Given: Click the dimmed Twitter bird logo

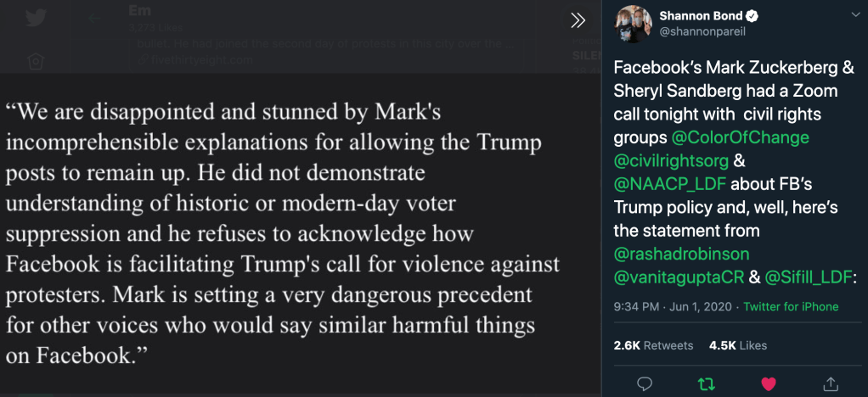Looking at the screenshot, I should (35, 19).
